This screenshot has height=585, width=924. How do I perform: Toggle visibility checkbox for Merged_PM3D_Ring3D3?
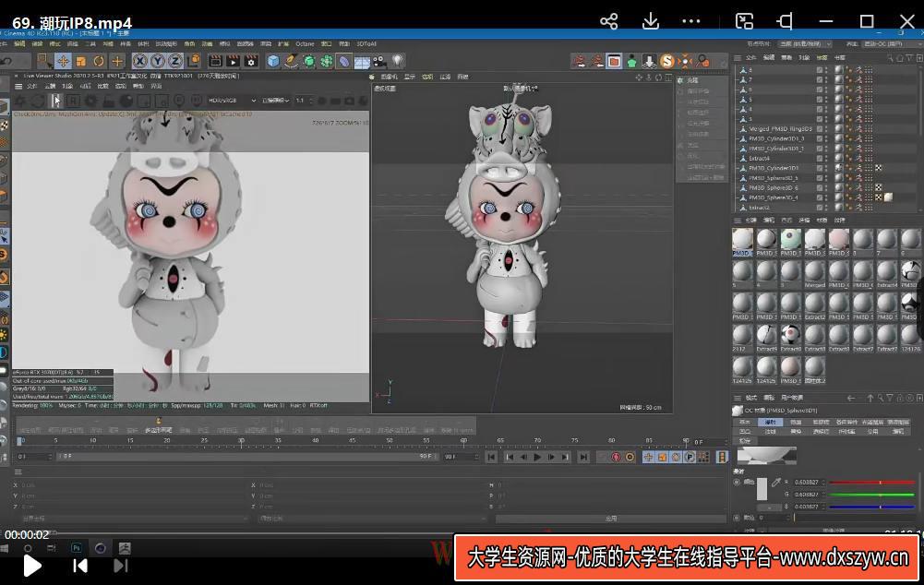[x=819, y=128]
